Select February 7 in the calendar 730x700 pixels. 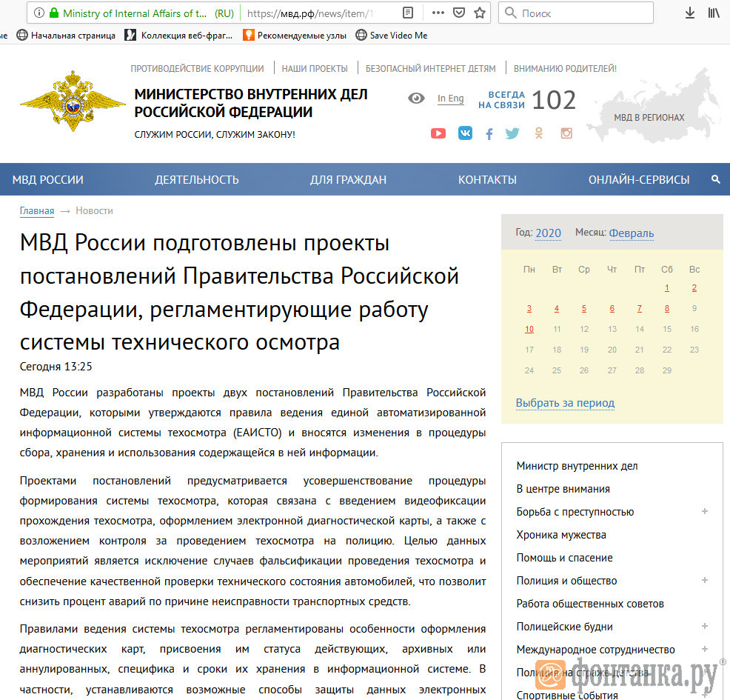coord(639,308)
